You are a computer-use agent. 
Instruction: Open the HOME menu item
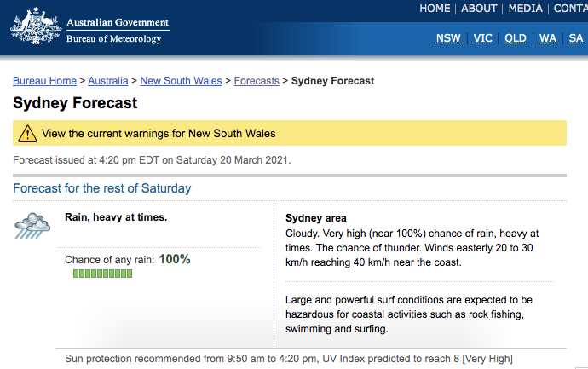click(435, 9)
